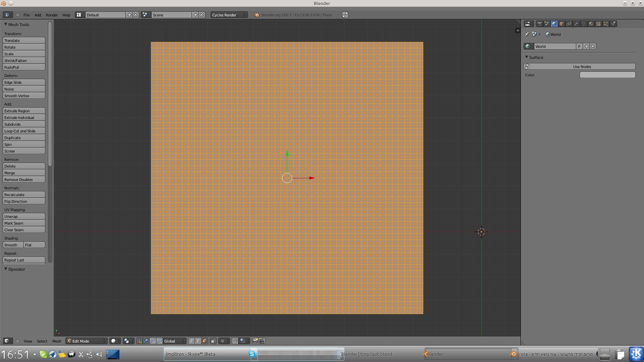This screenshot has height=362, width=644.
Task: Switch to face select mode
Action: 205,341
